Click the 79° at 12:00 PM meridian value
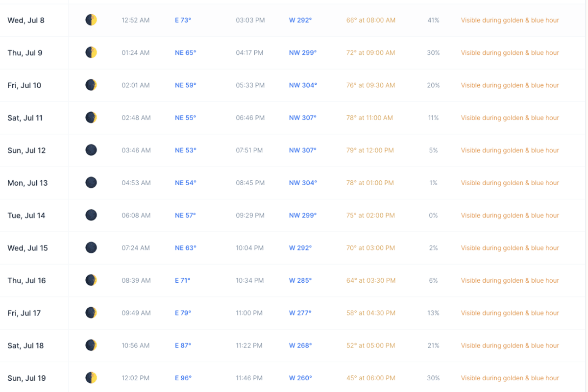Screen dimensions: 588x392 click(370, 150)
